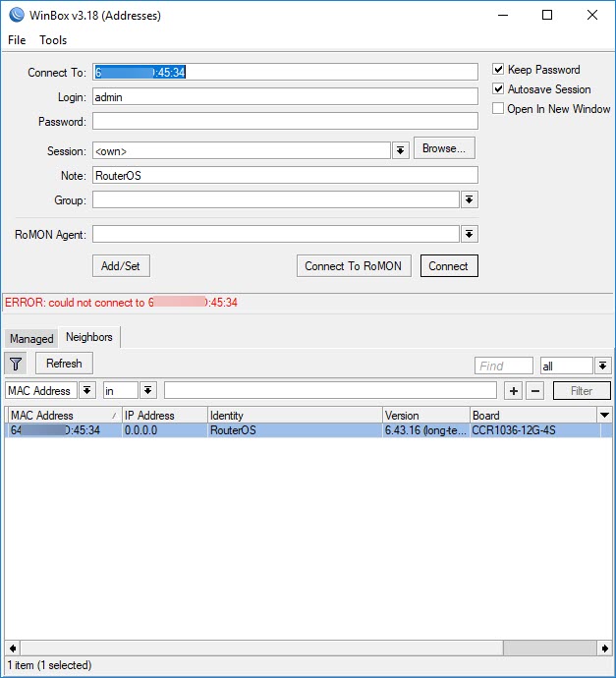The image size is (616, 678).
Task: Maximize the WinBox window
Action: pos(547,15)
